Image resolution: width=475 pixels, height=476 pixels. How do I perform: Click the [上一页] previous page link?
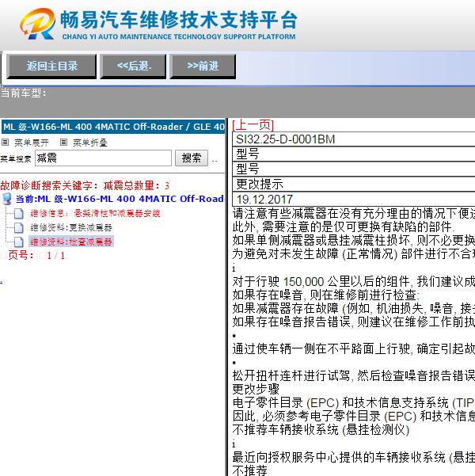tap(253, 125)
